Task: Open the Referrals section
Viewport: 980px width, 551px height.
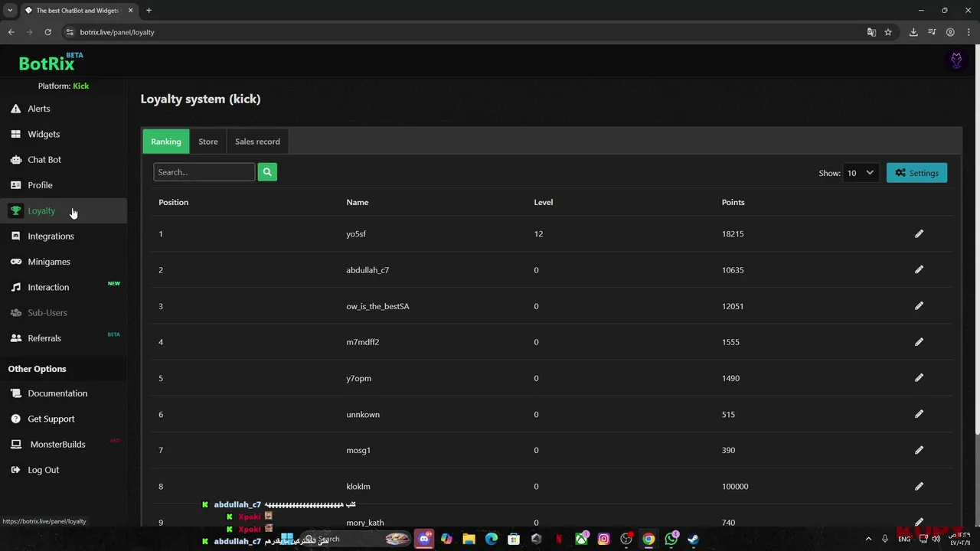Action: tap(44, 338)
